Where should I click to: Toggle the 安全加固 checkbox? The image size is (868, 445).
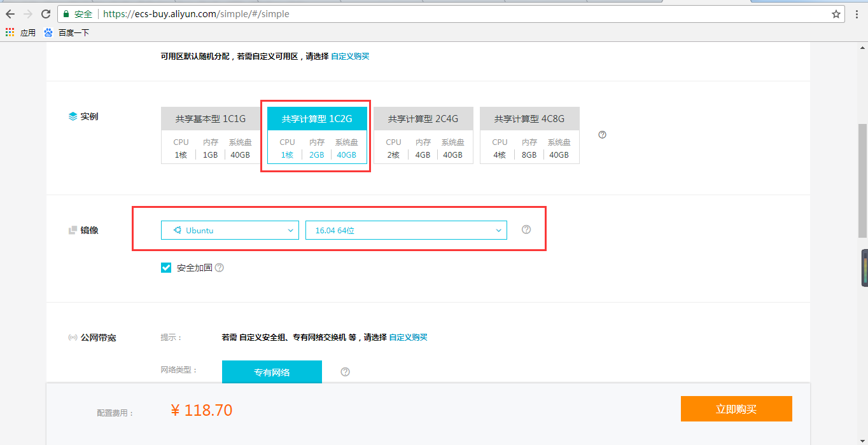point(166,268)
